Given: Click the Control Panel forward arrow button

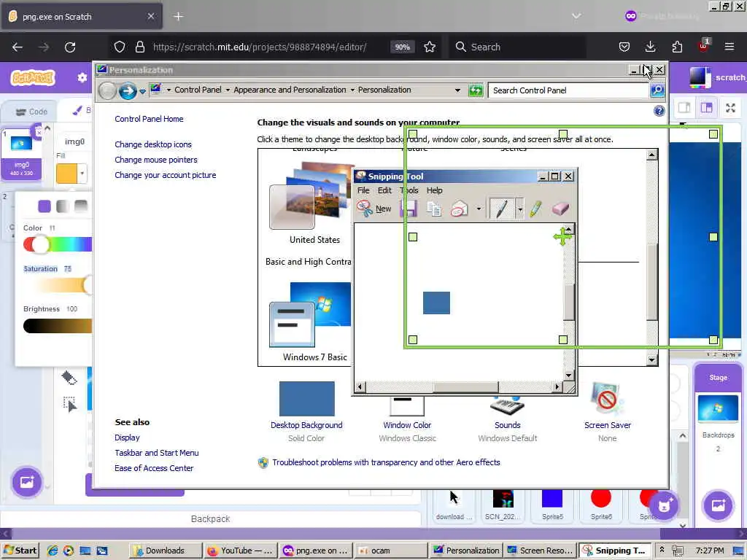Looking at the screenshot, I should pyautogui.click(x=128, y=90).
